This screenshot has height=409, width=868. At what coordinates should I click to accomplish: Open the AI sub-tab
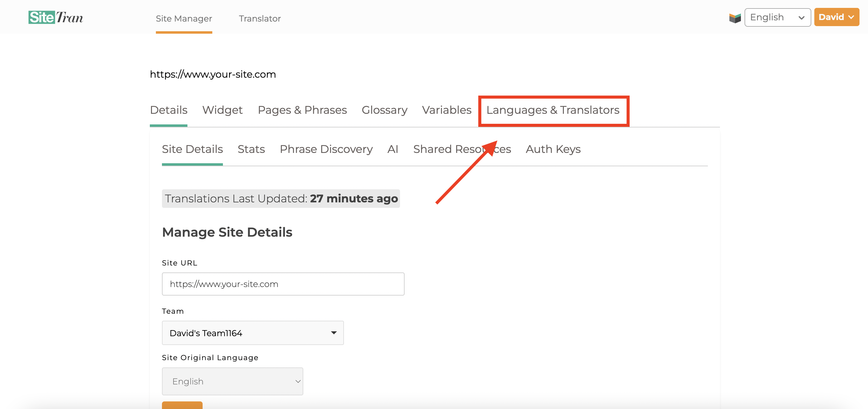[x=393, y=149]
